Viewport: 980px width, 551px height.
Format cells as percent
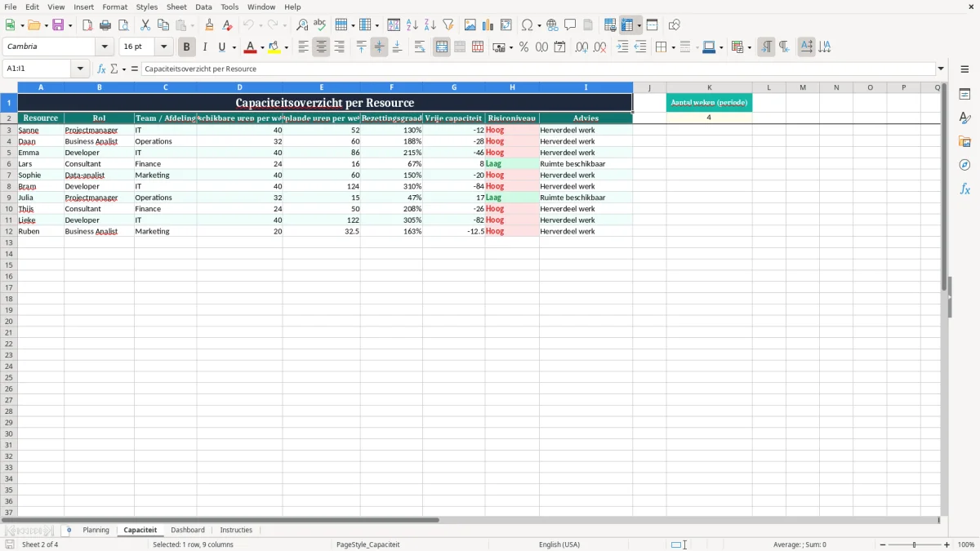[523, 47]
